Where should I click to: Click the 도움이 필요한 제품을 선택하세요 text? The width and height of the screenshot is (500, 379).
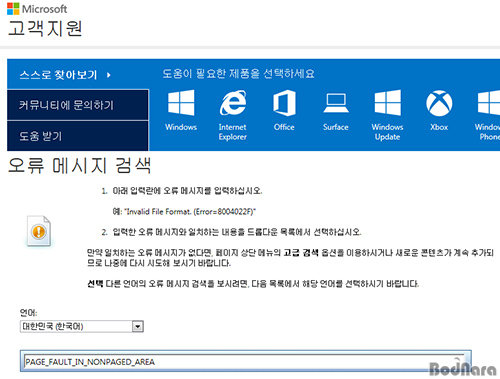pos(238,73)
